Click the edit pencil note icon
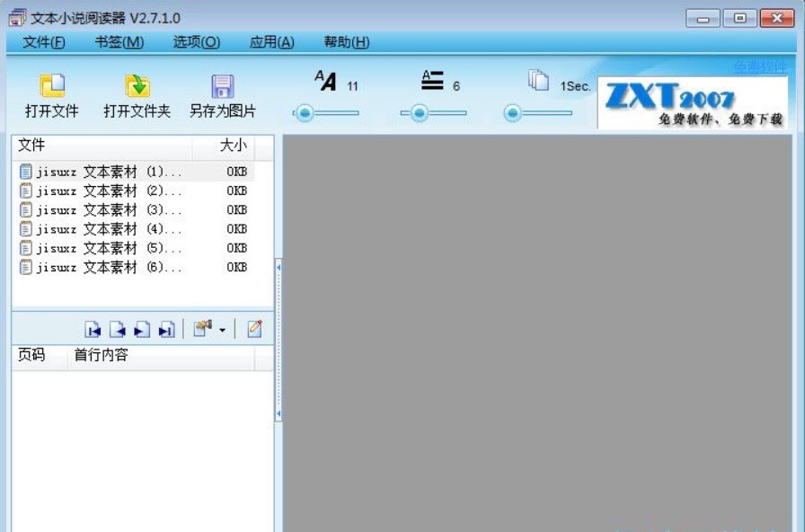The height and width of the screenshot is (532, 805). pyautogui.click(x=254, y=329)
